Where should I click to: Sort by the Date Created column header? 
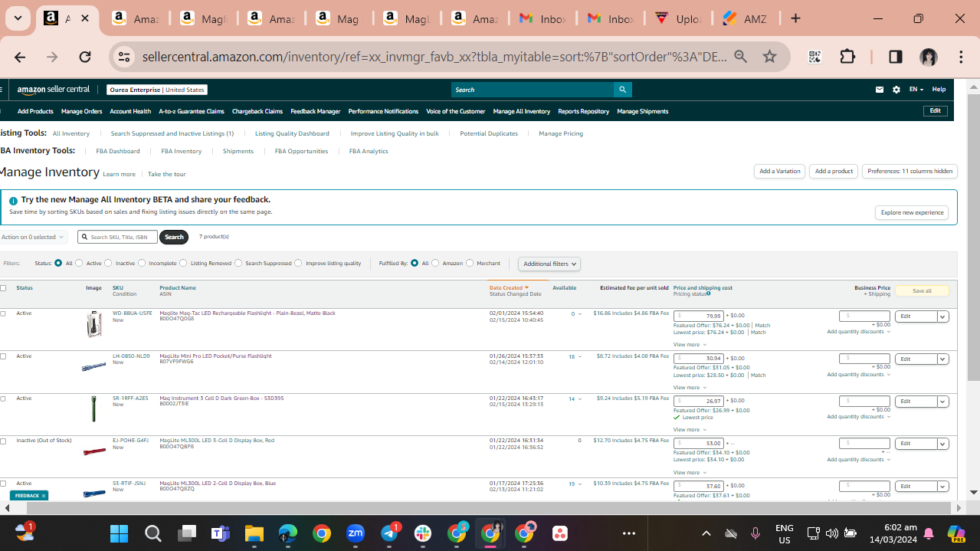[509, 288]
